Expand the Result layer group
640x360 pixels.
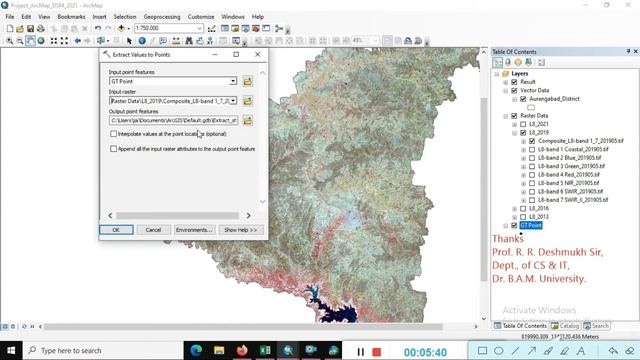[506, 82]
